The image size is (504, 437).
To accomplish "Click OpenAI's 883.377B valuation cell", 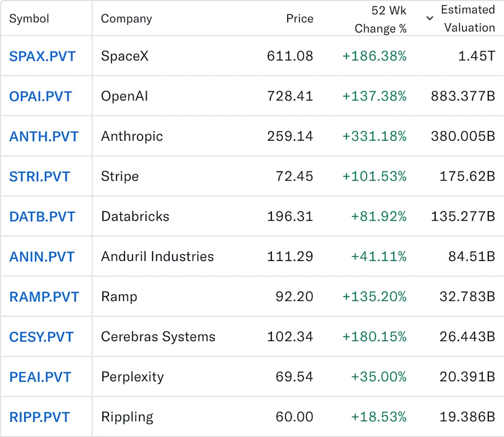I will (x=463, y=96).
